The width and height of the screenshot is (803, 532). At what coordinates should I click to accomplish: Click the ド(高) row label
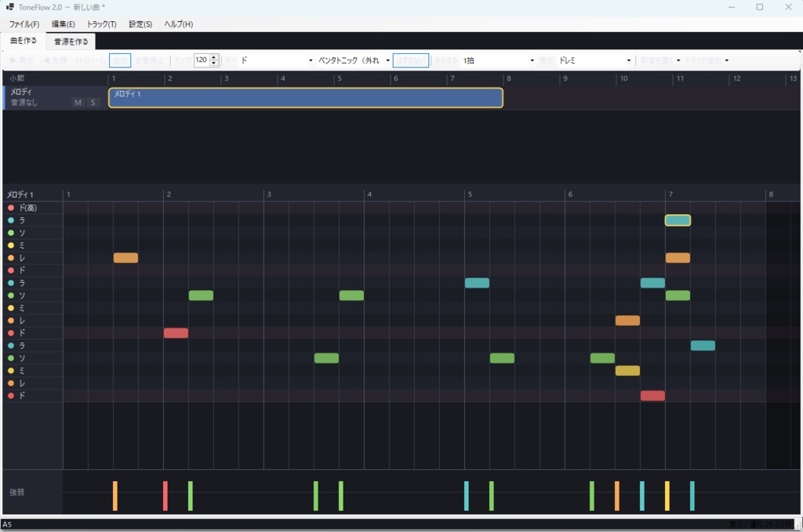tap(27, 208)
